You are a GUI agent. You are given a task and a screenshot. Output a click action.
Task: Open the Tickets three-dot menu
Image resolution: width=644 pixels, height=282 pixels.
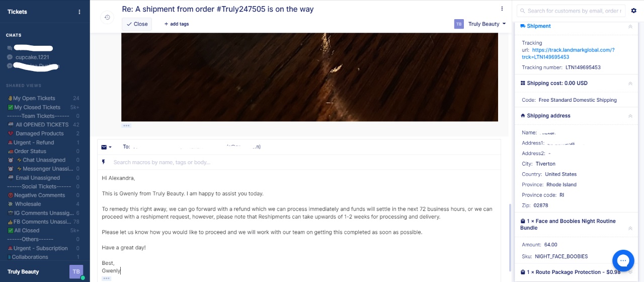[79, 12]
